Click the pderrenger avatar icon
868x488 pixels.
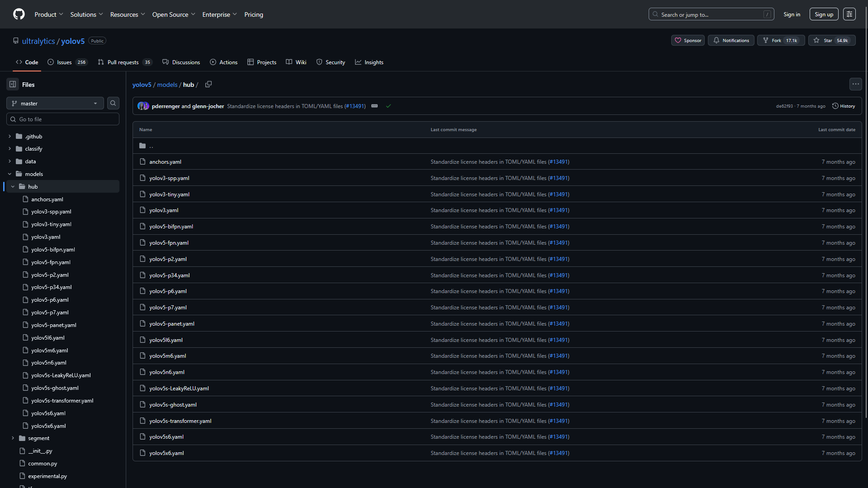pos(142,106)
